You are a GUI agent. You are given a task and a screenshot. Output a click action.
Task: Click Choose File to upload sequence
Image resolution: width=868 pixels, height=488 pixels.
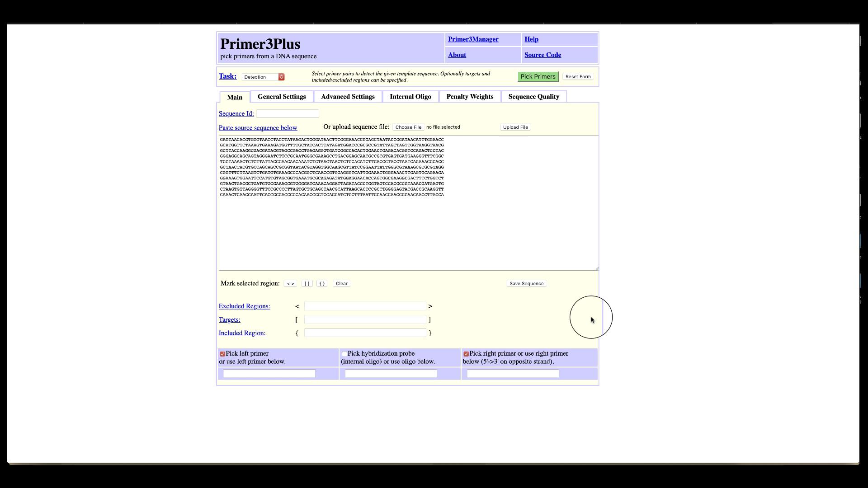[408, 127]
